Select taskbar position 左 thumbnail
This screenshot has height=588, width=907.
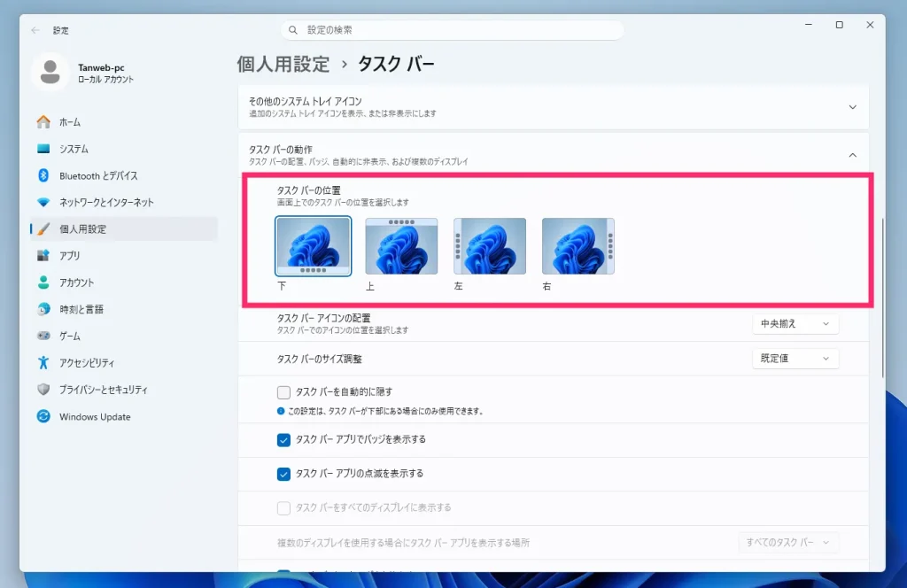click(490, 246)
